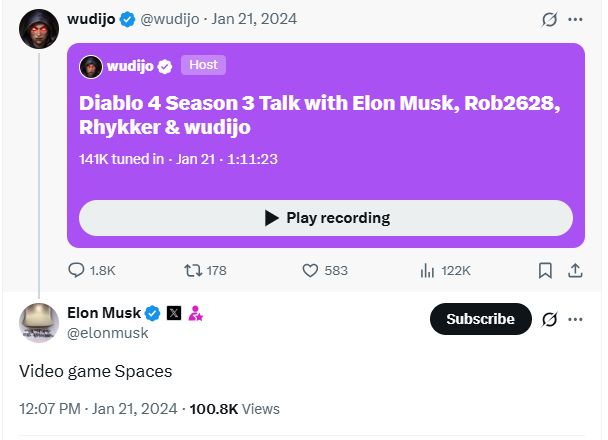Click Elon Musk's X affiliation badge

(174, 313)
